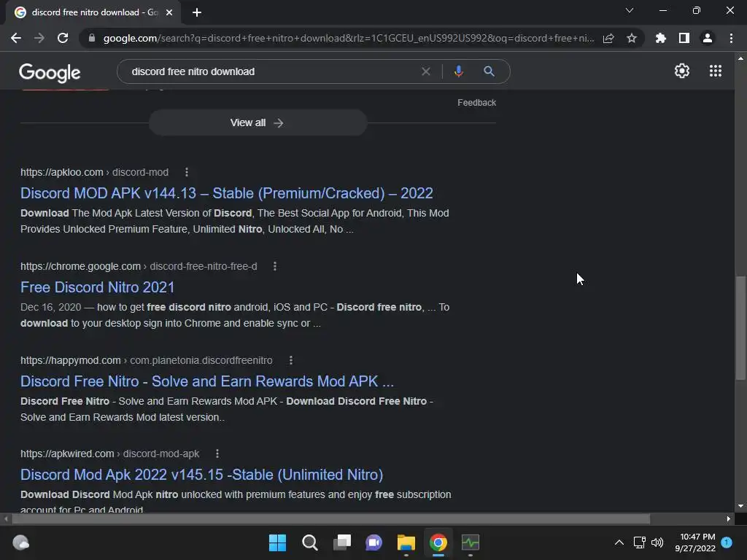Click the lock icon in address bar
This screenshot has height=560, width=747.
click(x=92, y=38)
